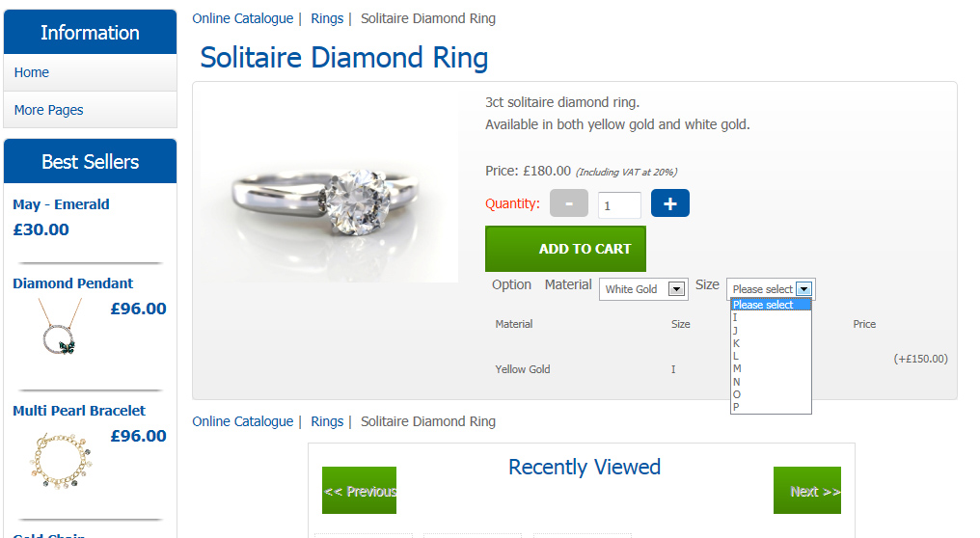The image size is (980, 538).
Task: Increase quantity with the plus button
Action: click(669, 203)
